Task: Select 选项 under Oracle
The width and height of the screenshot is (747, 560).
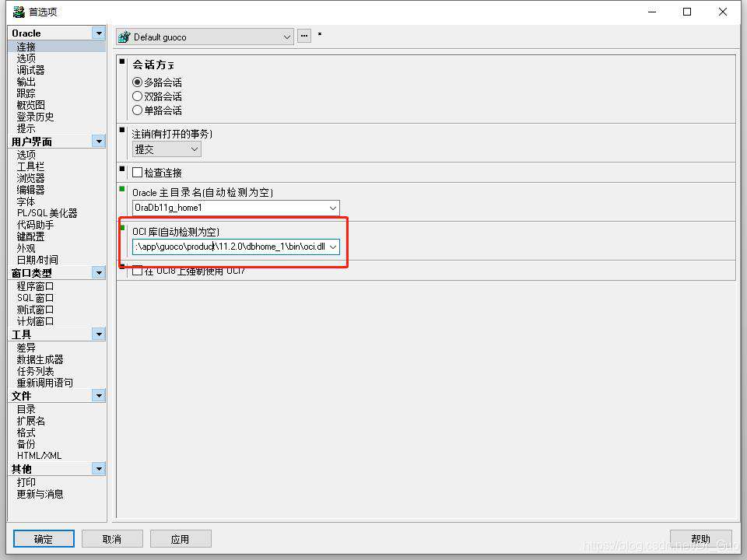Action: click(x=26, y=58)
